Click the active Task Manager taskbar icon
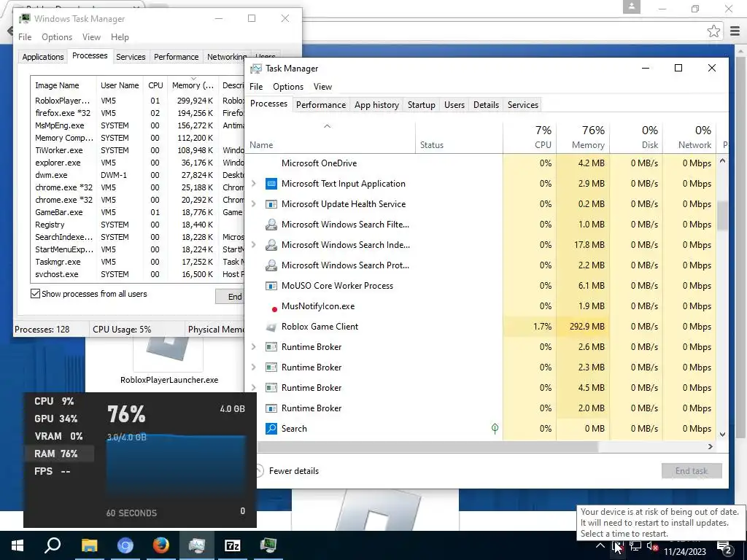This screenshot has width=747, height=560. click(197, 545)
